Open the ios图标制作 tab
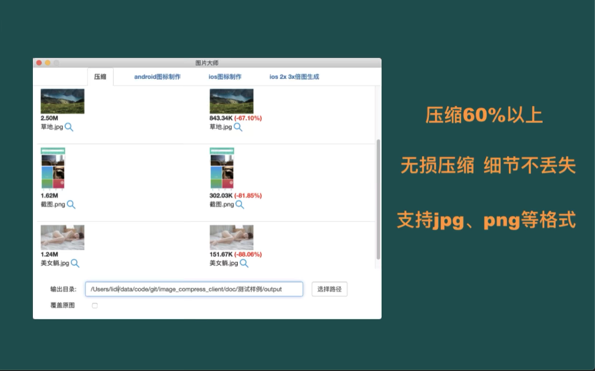 [225, 77]
